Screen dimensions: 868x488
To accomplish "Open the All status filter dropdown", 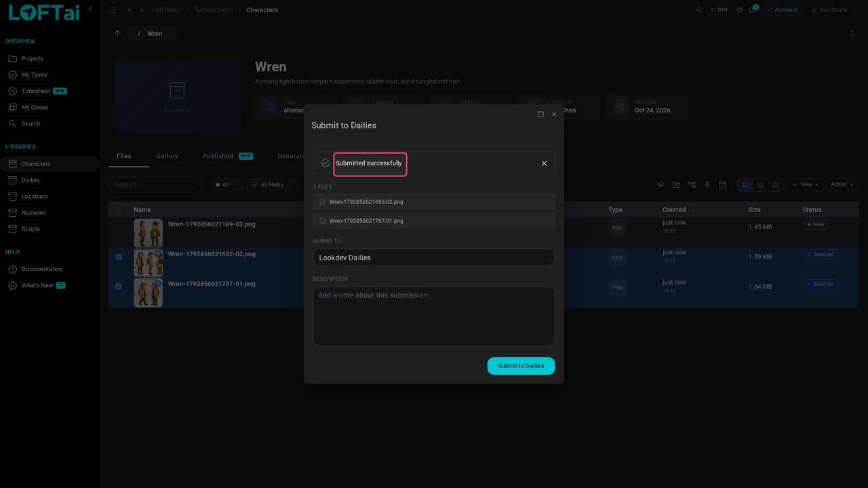I will [226, 184].
